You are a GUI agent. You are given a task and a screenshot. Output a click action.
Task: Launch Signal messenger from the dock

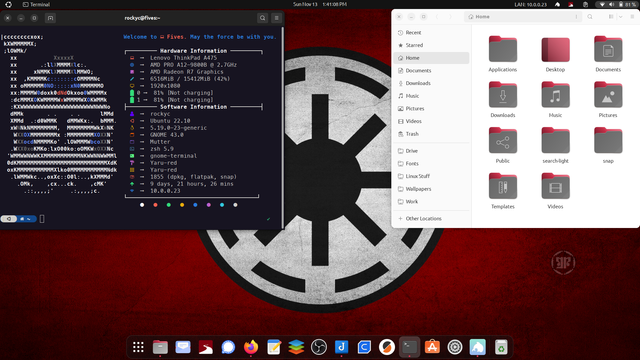click(228, 347)
